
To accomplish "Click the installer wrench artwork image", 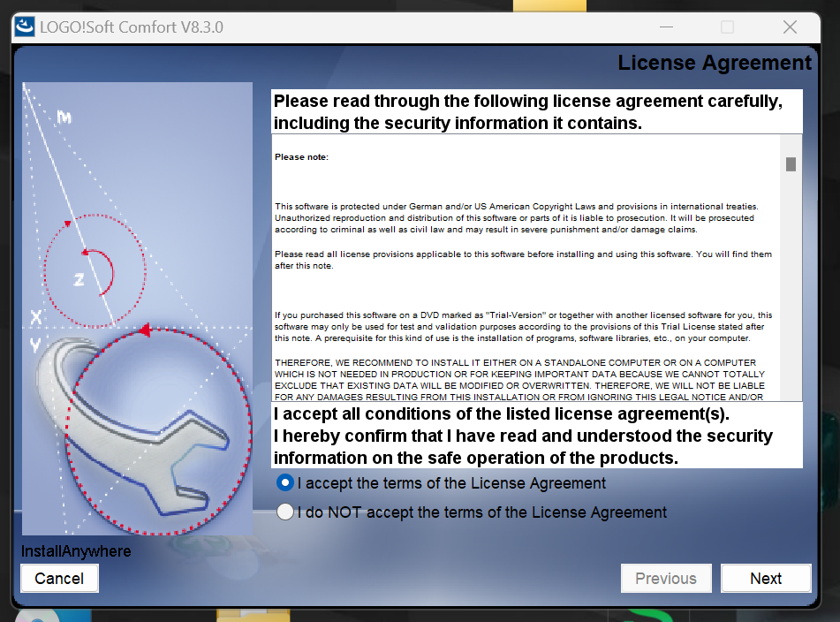I will [137, 308].
